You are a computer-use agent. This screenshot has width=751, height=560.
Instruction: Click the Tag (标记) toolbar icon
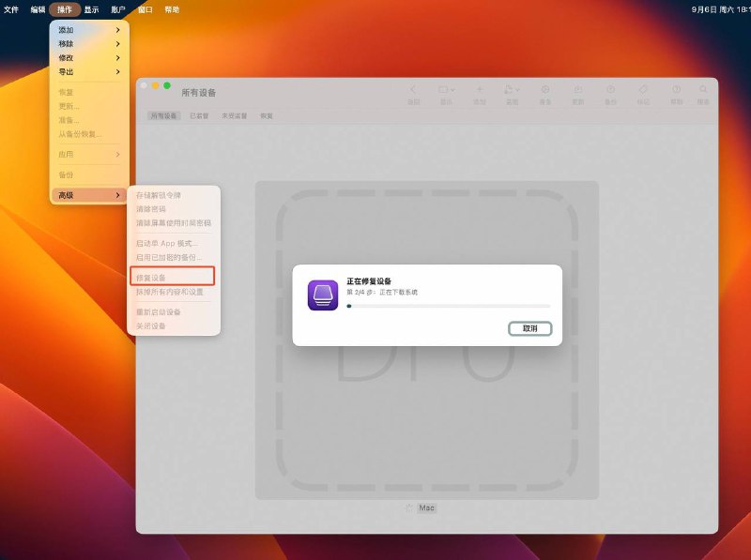click(643, 90)
